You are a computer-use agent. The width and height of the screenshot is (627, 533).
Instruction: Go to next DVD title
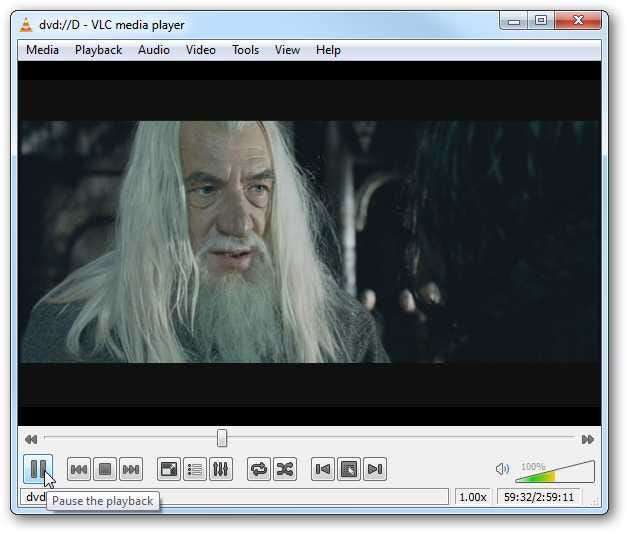tap(375, 469)
